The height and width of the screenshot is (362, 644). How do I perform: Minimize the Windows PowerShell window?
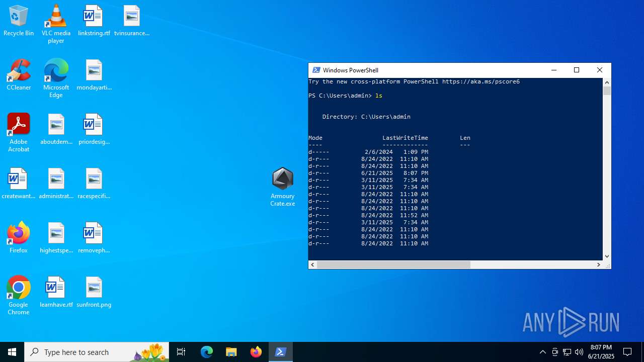point(553,70)
